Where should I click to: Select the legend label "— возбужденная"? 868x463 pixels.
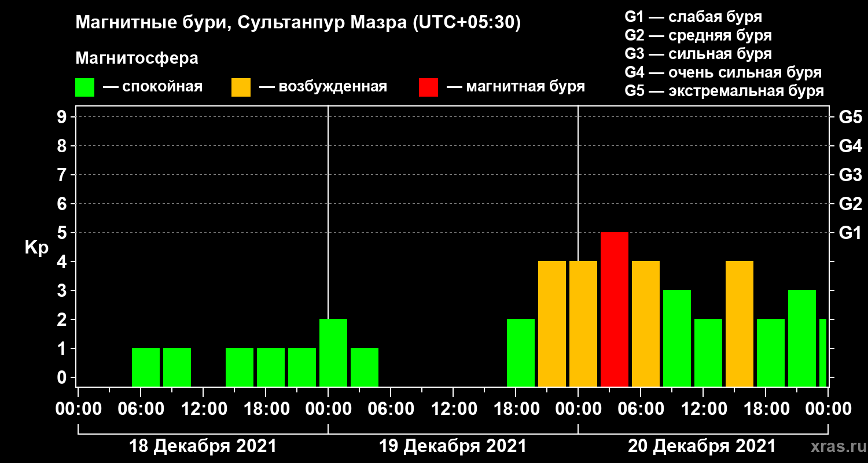323,87
